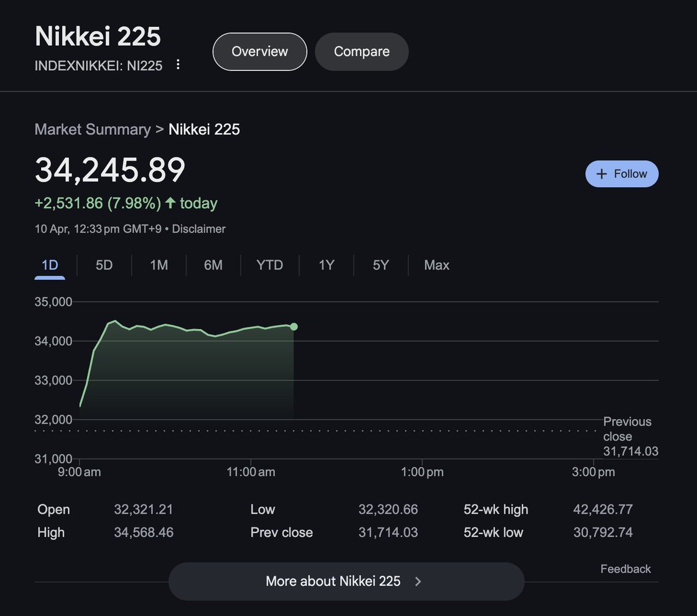Click the green up arrow next to today
This screenshot has height=616, width=697.
tap(170, 203)
